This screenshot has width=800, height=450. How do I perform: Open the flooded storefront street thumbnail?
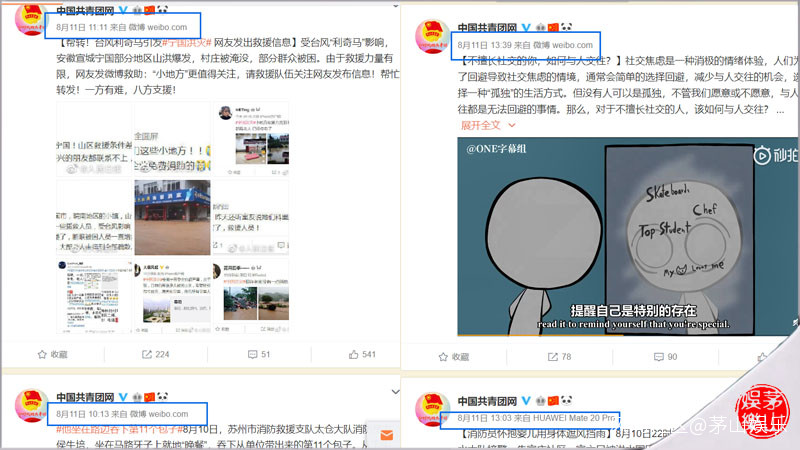[172, 217]
